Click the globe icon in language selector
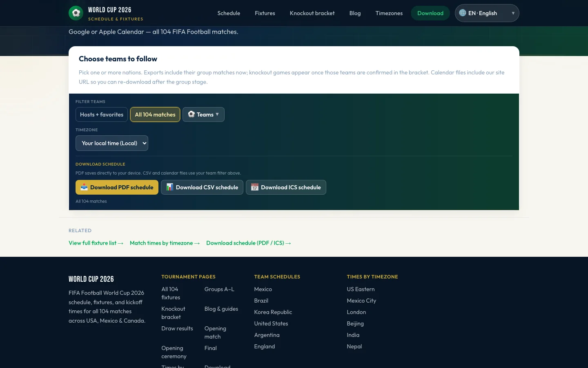 pyautogui.click(x=463, y=13)
